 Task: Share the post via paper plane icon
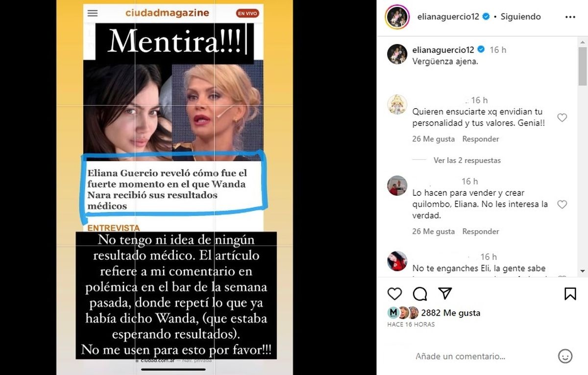coord(445,293)
